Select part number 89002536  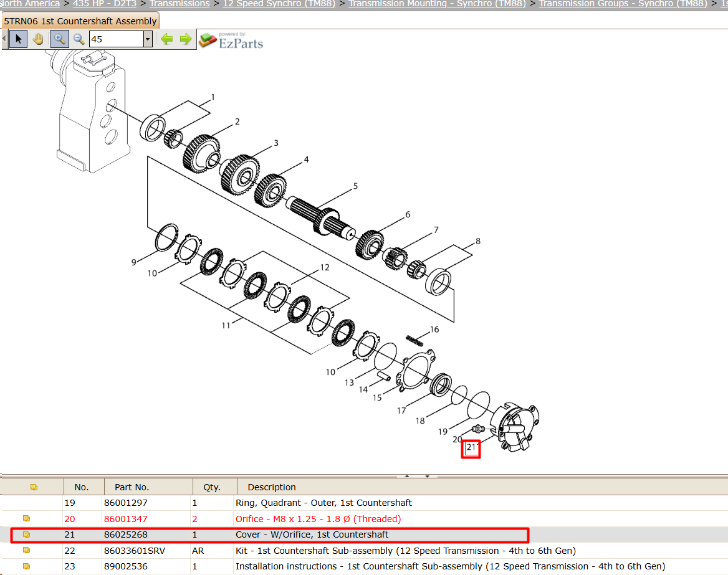pos(126,567)
